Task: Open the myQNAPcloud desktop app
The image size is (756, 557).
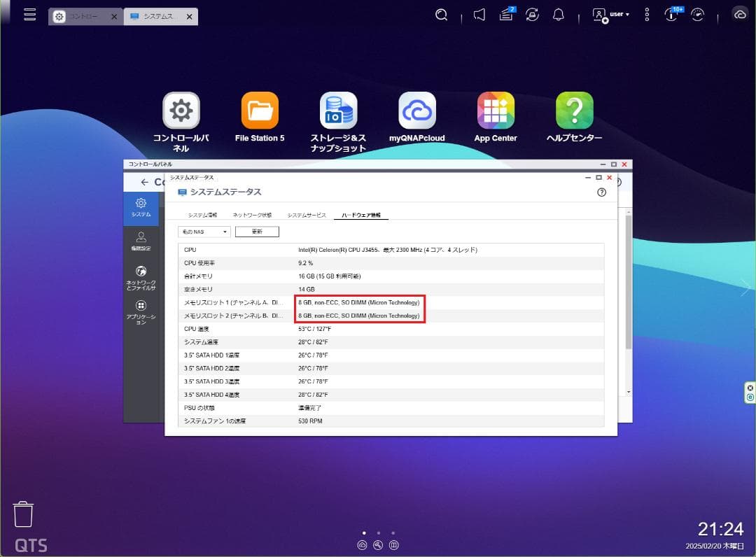Action: [x=416, y=111]
